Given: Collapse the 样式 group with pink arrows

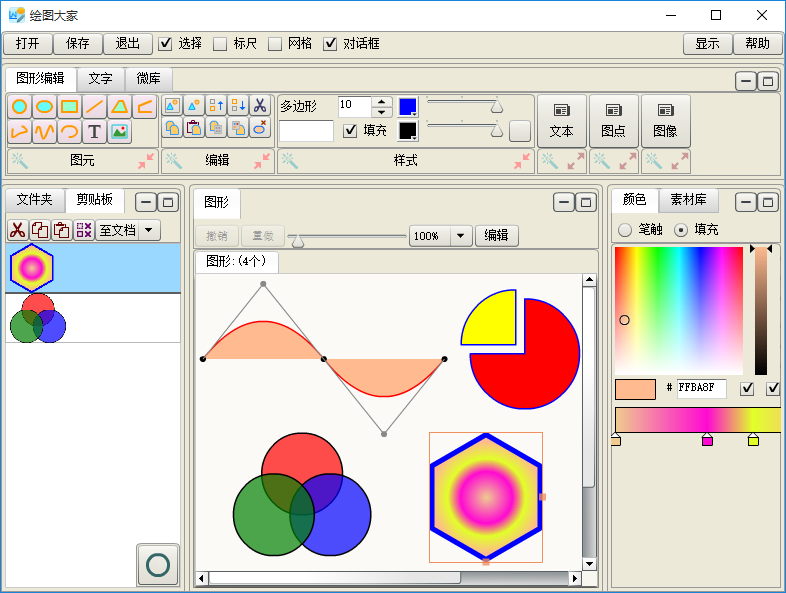Looking at the screenshot, I should [x=522, y=161].
